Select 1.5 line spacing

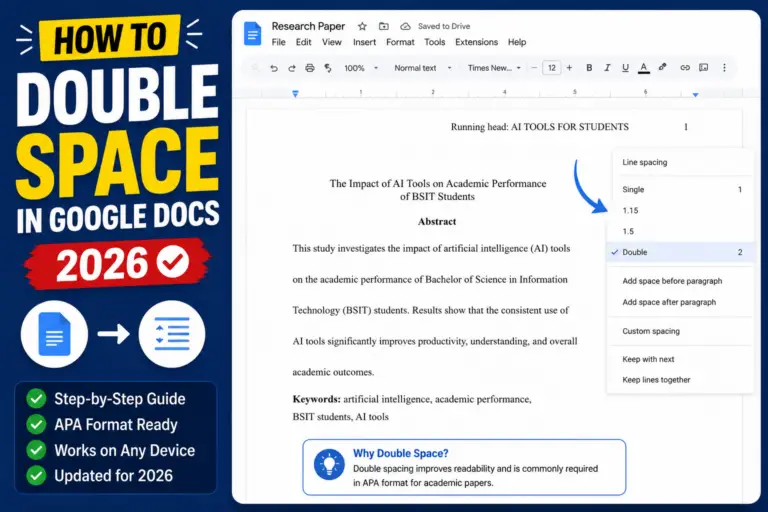pyautogui.click(x=680, y=231)
